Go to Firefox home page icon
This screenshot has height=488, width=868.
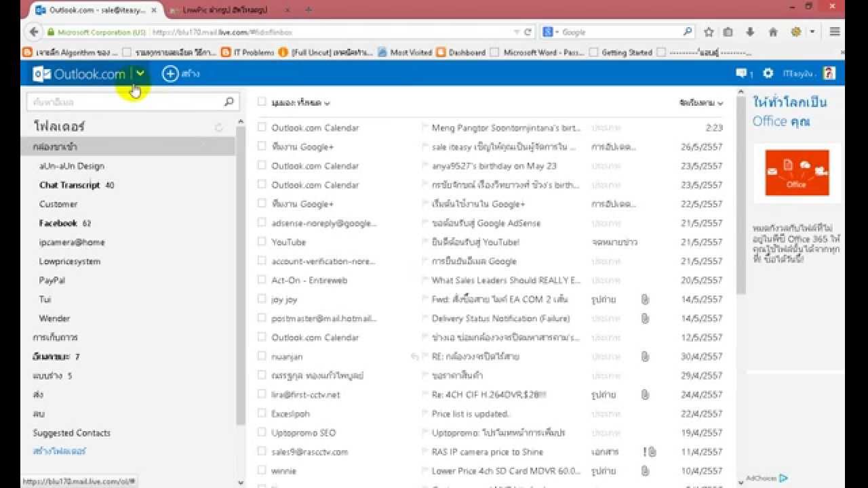[773, 32]
